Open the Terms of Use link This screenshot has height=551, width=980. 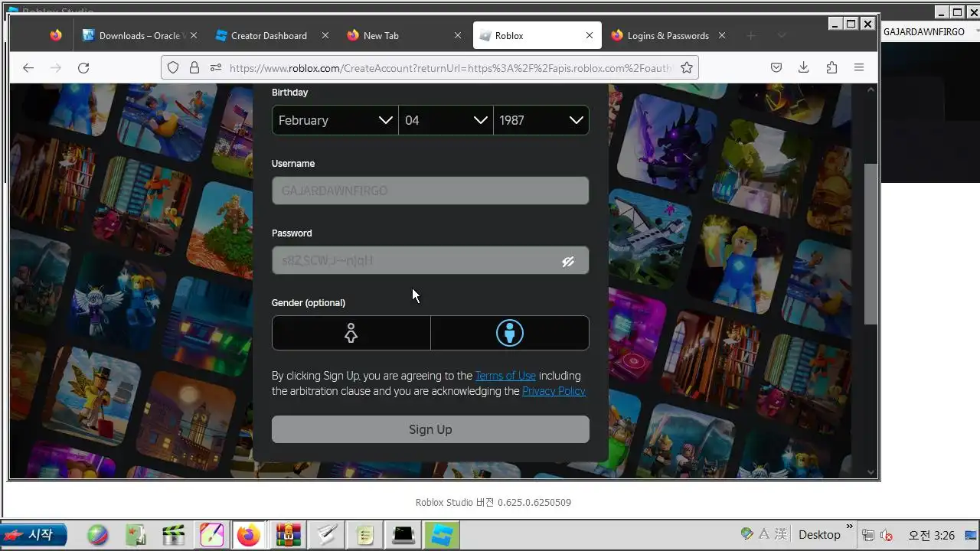(x=505, y=376)
